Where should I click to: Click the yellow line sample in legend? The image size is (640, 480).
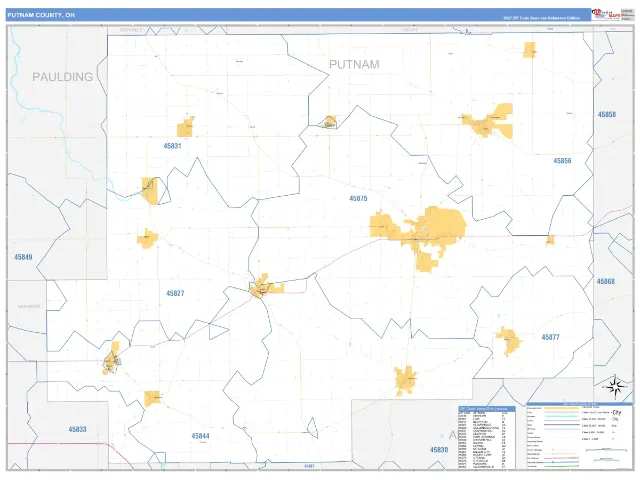click(562, 408)
